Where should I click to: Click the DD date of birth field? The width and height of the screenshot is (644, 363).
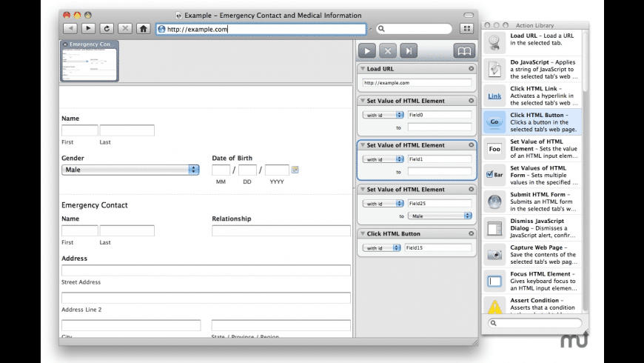(247, 170)
